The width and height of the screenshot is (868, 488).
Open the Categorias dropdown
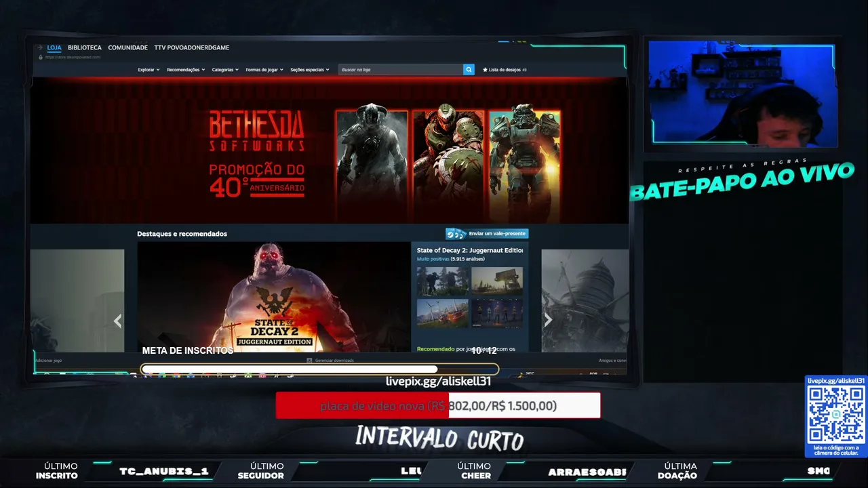click(x=225, y=70)
